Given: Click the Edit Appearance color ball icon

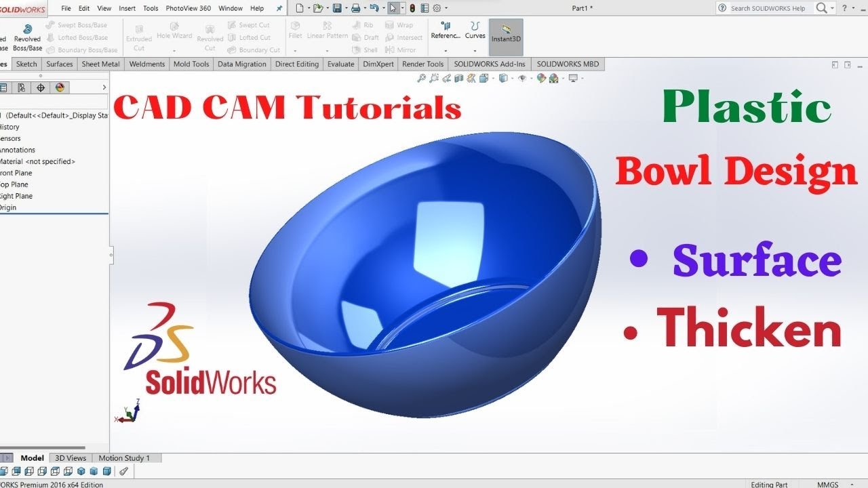Looking at the screenshot, I should [x=541, y=78].
